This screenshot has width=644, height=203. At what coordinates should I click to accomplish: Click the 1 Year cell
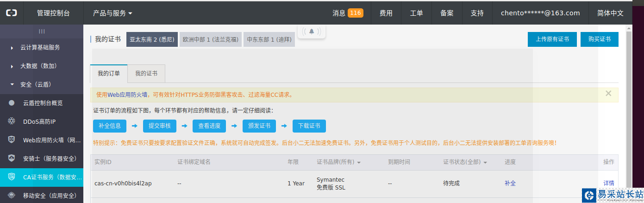pyautogui.click(x=296, y=183)
